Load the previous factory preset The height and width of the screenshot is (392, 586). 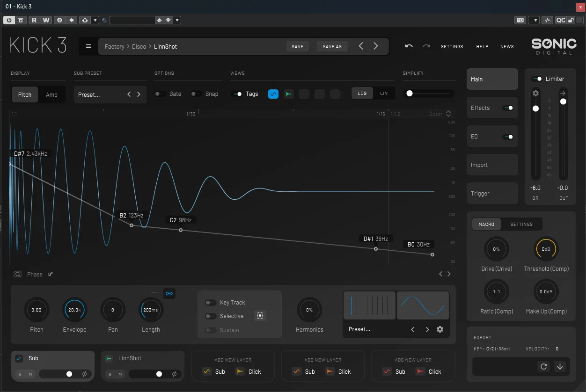(361, 46)
